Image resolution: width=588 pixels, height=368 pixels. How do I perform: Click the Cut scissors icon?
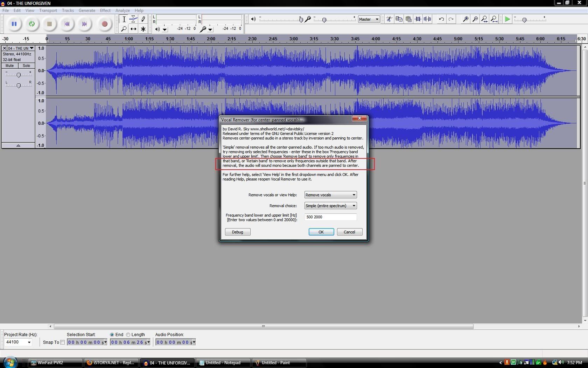389,19
